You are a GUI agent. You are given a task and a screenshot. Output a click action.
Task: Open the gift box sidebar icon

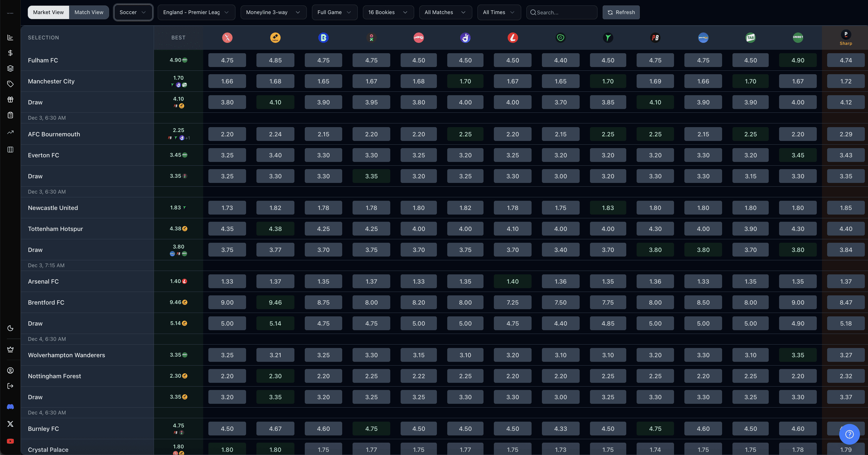point(10,99)
